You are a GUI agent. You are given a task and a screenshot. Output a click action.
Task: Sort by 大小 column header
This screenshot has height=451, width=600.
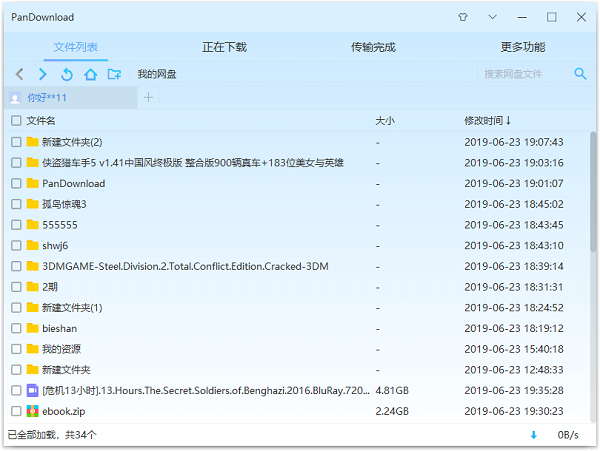pos(385,120)
